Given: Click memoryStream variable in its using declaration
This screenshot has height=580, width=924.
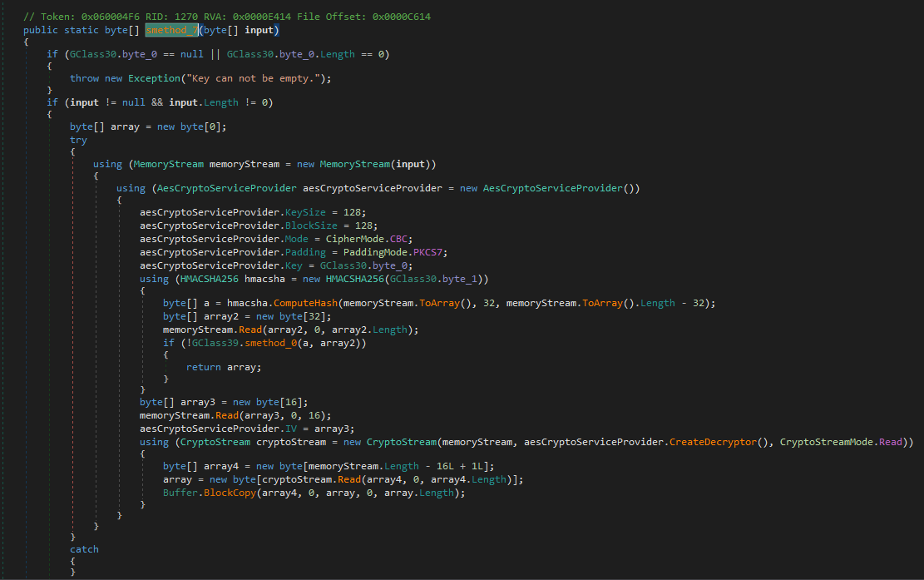Looking at the screenshot, I should (x=244, y=165).
